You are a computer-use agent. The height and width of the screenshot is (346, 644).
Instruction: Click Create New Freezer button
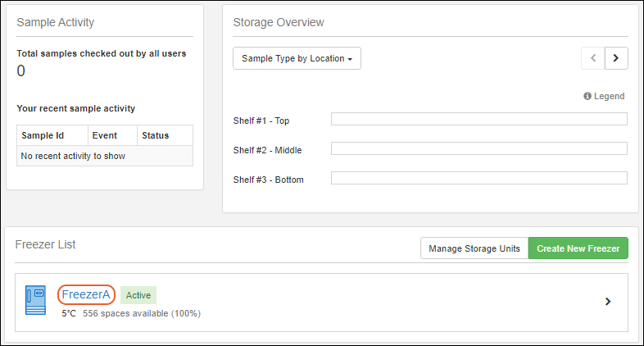(x=578, y=248)
